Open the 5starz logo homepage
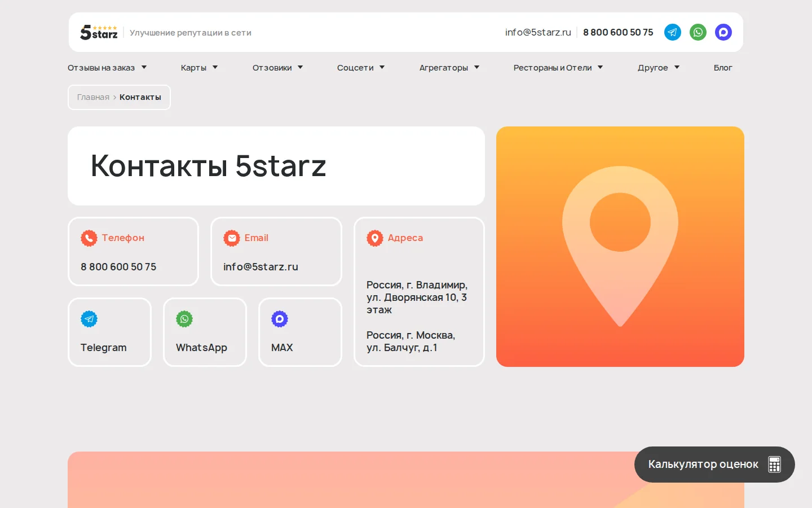Viewport: 812px width, 508px height. point(99,32)
